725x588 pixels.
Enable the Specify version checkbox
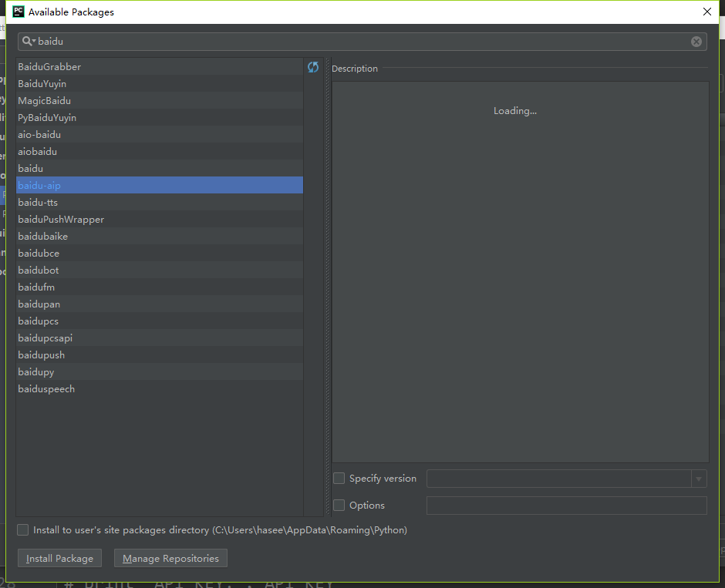click(339, 478)
